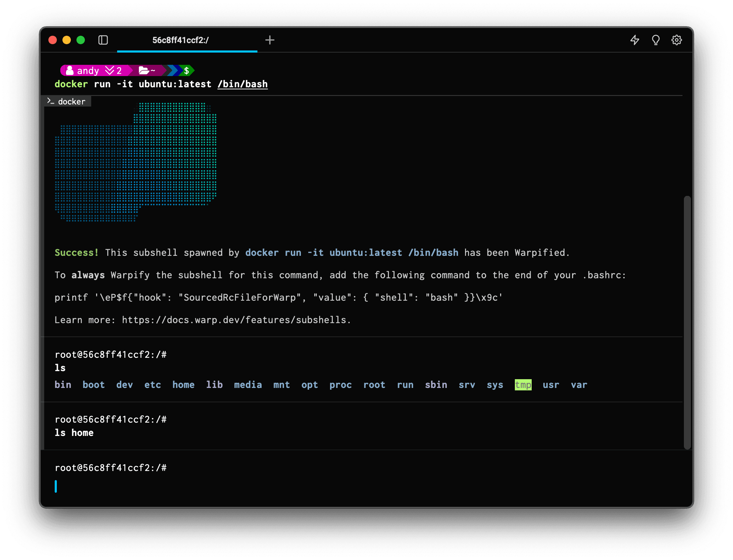Open the settings gear icon
The width and height of the screenshot is (733, 560).
pyautogui.click(x=677, y=40)
